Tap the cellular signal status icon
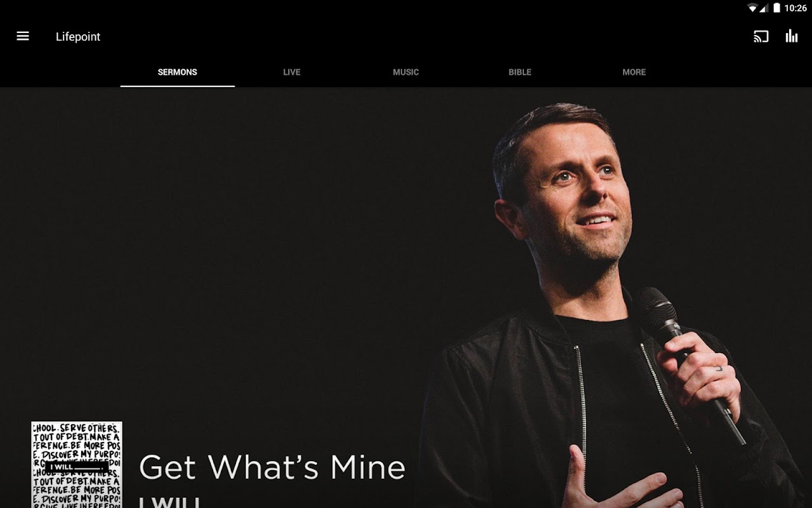Image resolution: width=812 pixels, height=508 pixels. click(764, 8)
